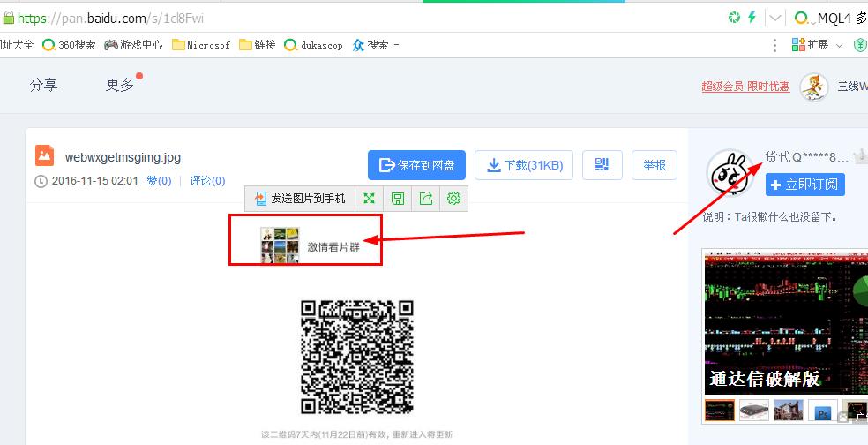Click the QR code image
868x445 pixels.
tap(357, 357)
